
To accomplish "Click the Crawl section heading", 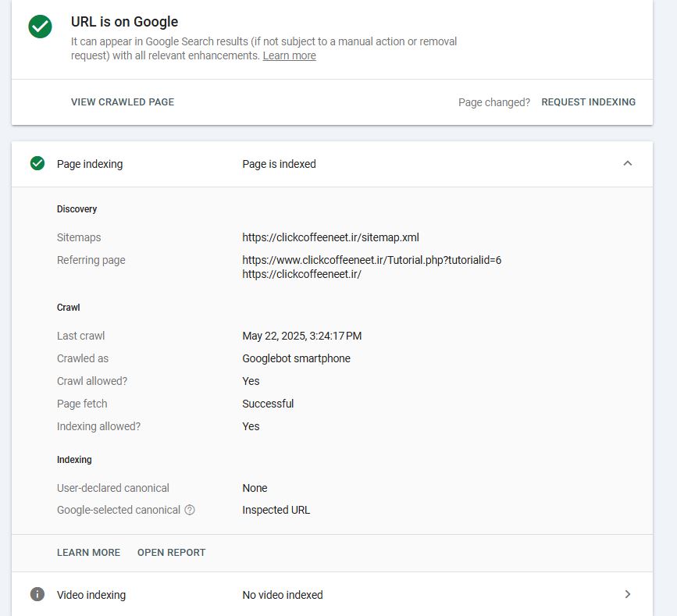I will tap(68, 308).
